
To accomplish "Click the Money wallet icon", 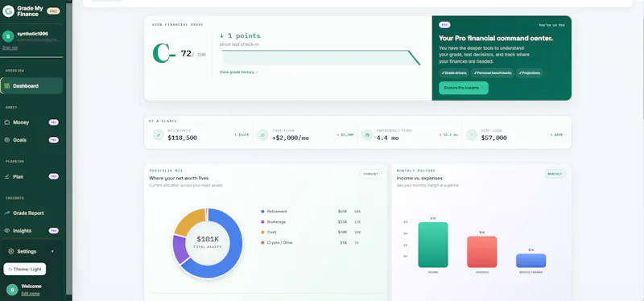I will [7, 122].
